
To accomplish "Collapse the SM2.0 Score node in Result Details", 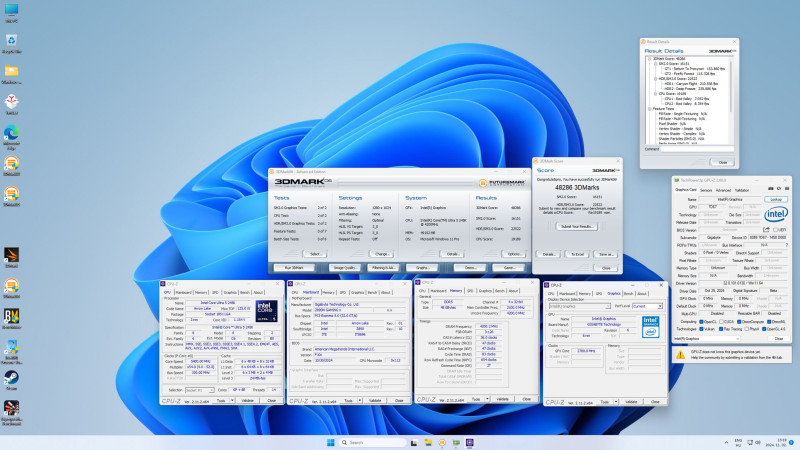I will tap(655, 64).
